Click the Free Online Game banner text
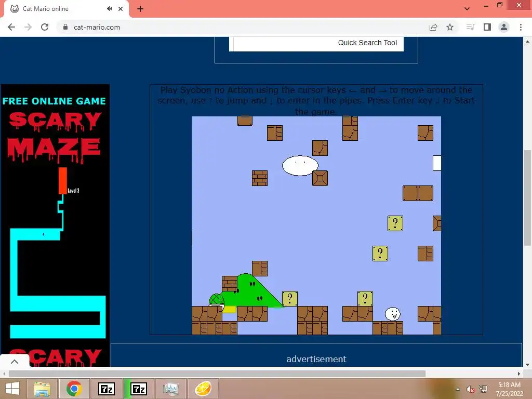This screenshot has height=399, width=532. pos(54,101)
